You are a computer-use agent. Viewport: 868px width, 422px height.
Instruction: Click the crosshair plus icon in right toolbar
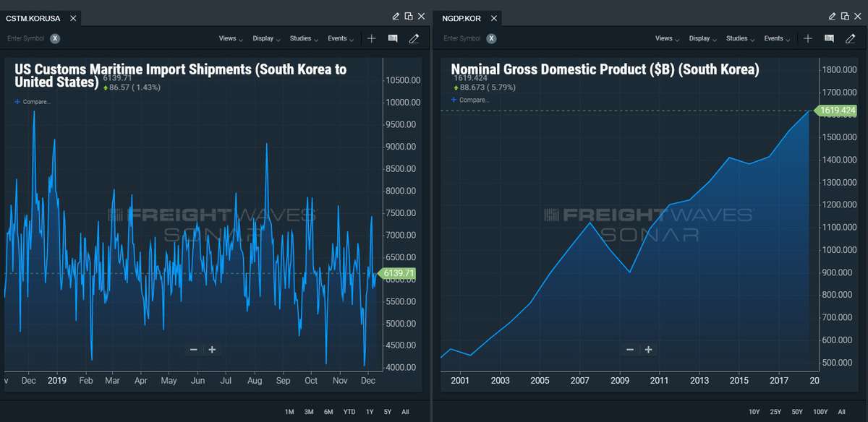[x=808, y=38]
